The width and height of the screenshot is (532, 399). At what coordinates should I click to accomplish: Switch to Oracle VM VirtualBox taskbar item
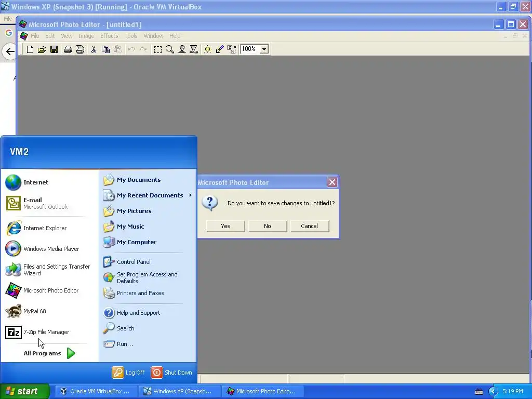(96, 391)
